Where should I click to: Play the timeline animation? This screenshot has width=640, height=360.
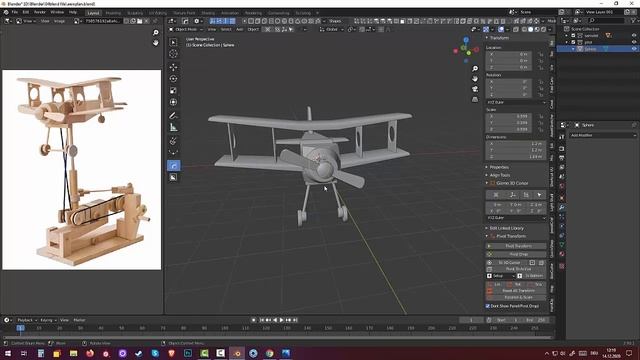(281, 320)
